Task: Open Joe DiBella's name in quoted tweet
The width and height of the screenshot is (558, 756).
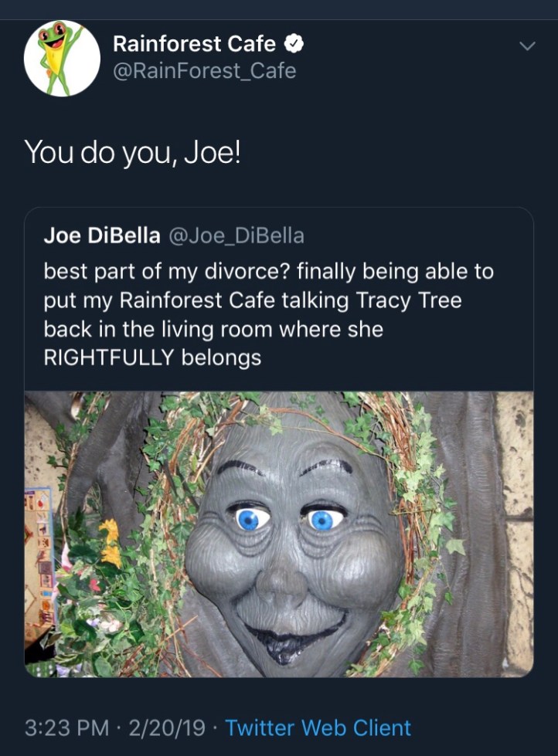Action: tap(101, 236)
